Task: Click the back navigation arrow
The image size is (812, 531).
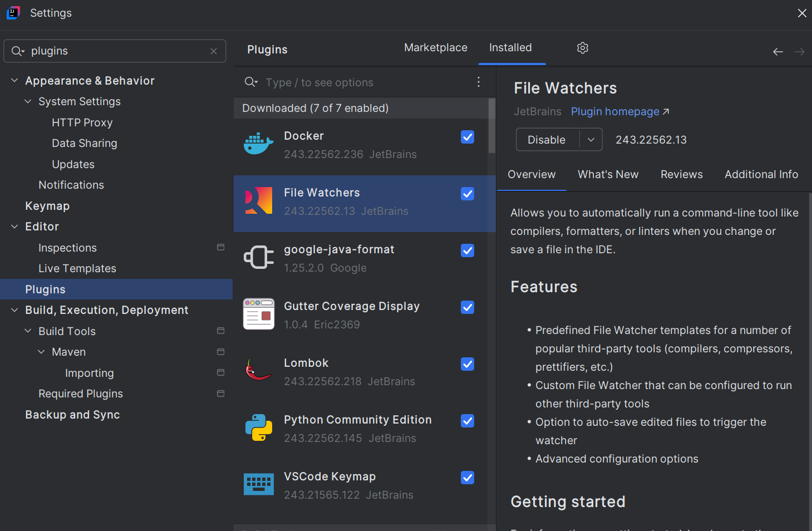Action: pyautogui.click(x=777, y=52)
